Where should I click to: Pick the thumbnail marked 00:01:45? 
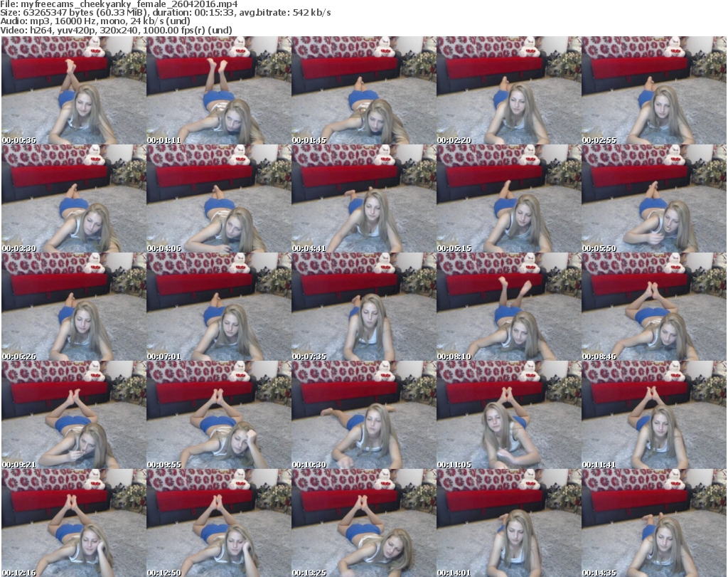coord(363,90)
